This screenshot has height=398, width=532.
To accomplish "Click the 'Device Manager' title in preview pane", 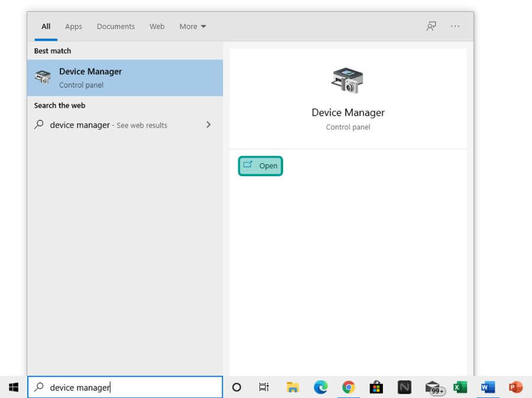I will coord(348,112).
